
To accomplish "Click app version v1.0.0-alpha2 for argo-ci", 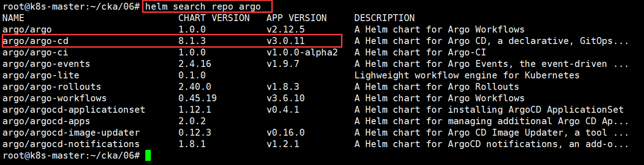I will (x=302, y=53).
